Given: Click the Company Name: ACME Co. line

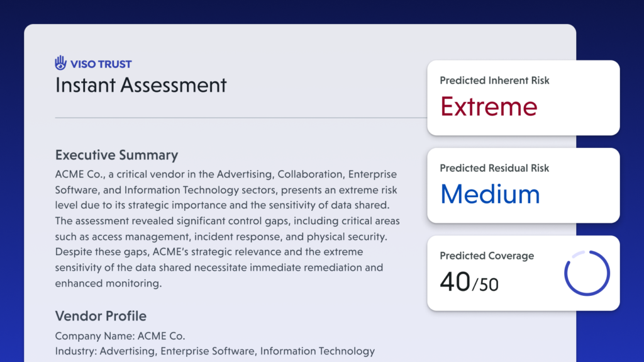Looking at the screenshot, I should (120, 336).
